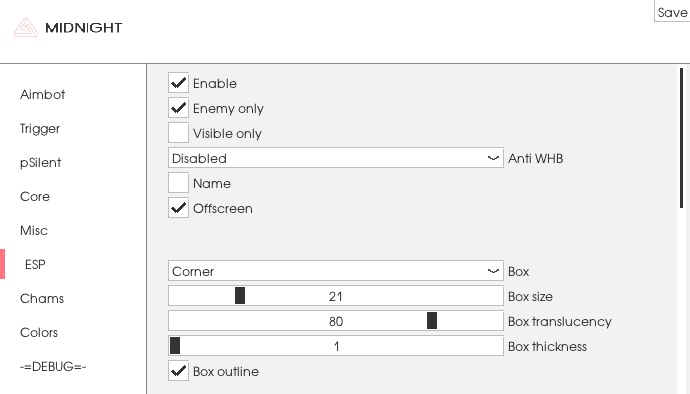The image size is (690, 394).
Task: Switch to the Chams section
Action: (42, 298)
